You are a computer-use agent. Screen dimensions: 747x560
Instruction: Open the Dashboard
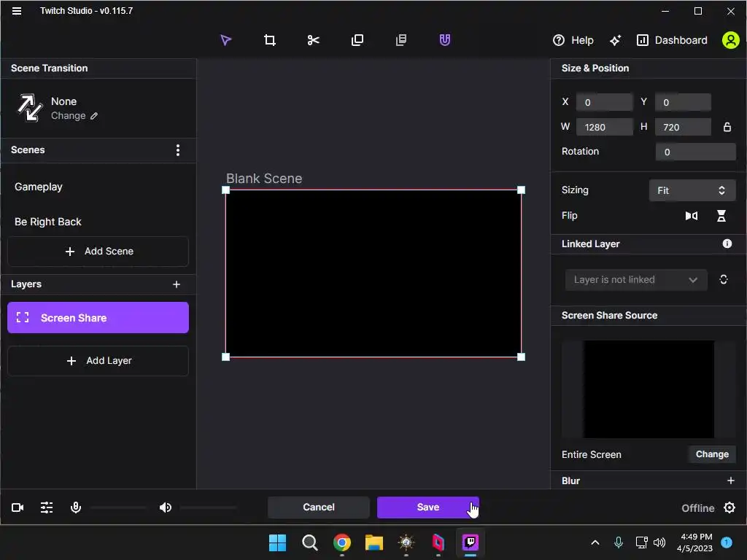point(672,41)
